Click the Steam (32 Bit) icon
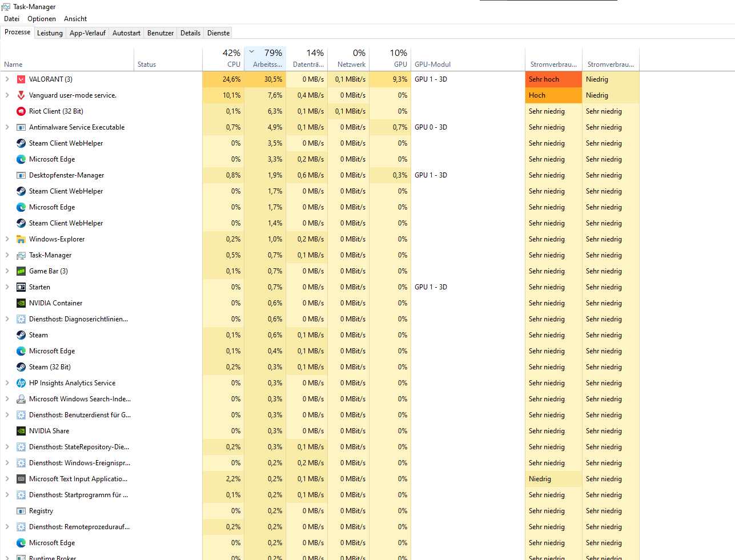 click(21, 367)
